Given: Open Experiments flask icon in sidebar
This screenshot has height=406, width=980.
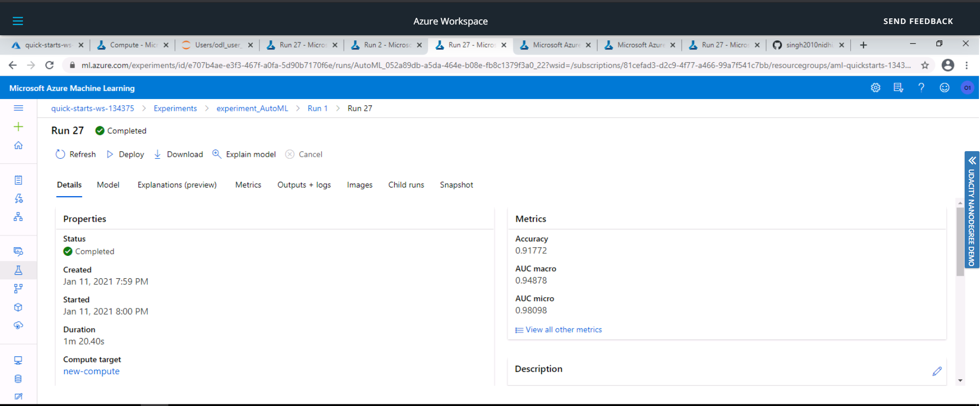Looking at the screenshot, I should [x=18, y=270].
